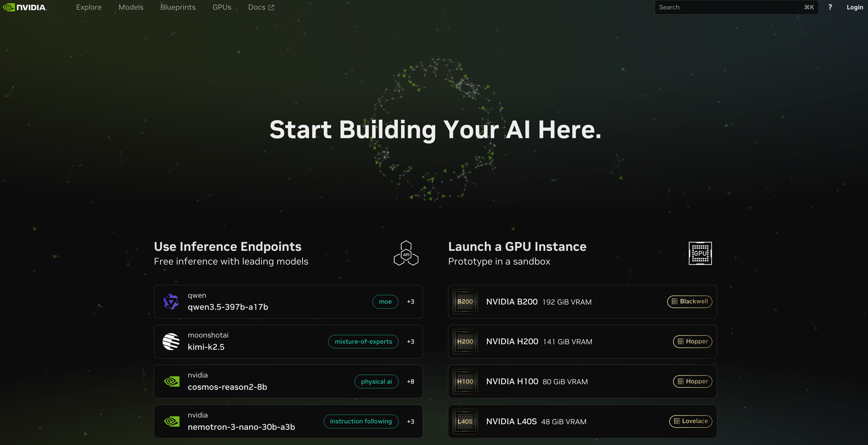Select NVIDIA H200 141 GiB VRAM
868x445 pixels.
(x=582, y=342)
